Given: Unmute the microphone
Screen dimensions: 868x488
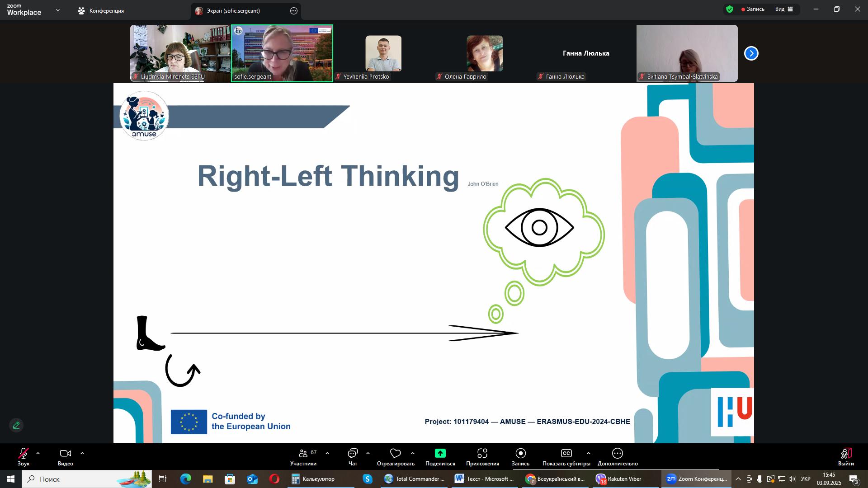Looking at the screenshot, I should (23, 454).
